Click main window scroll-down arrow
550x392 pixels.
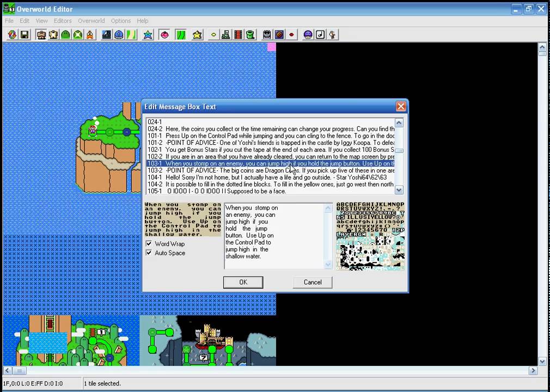pyautogui.click(x=542, y=361)
